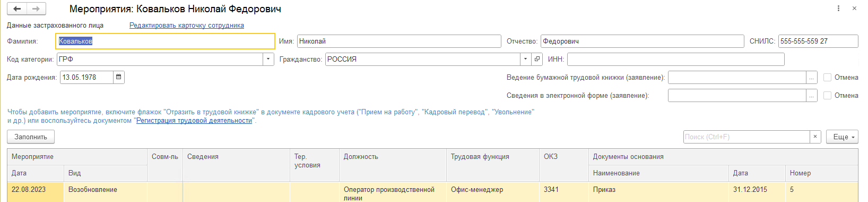Click the Трудовая функция column header
Viewport: 868px width, 202px height.
[493, 165]
